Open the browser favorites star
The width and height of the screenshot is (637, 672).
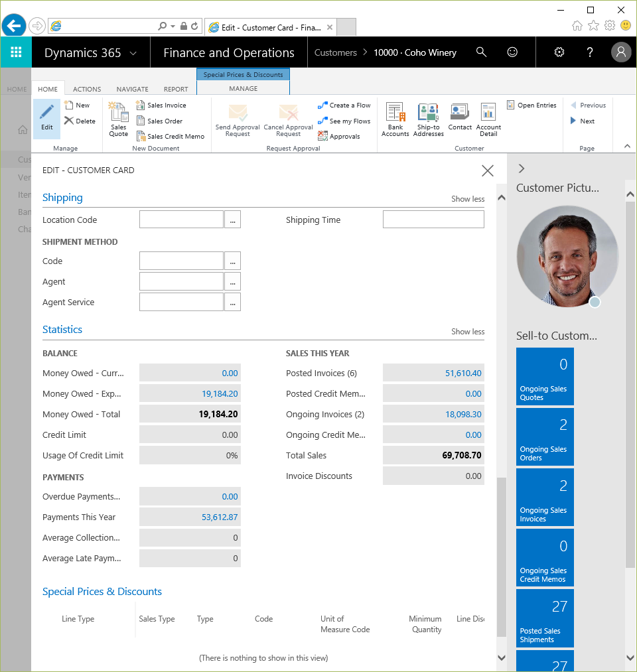593,26
